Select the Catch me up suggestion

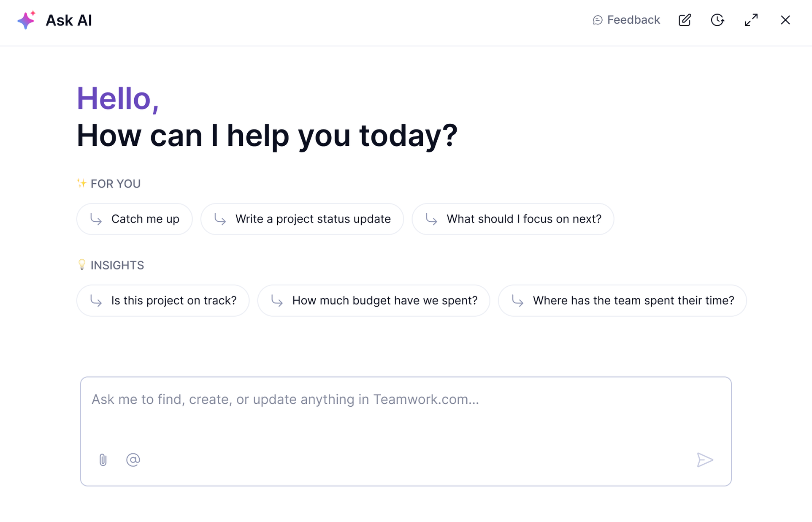pyautogui.click(x=135, y=219)
